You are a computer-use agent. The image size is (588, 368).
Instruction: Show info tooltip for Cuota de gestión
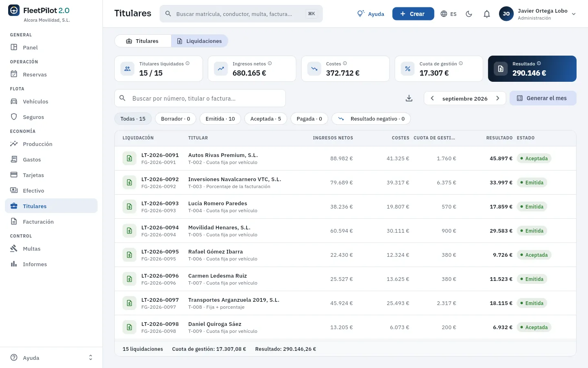461,63
